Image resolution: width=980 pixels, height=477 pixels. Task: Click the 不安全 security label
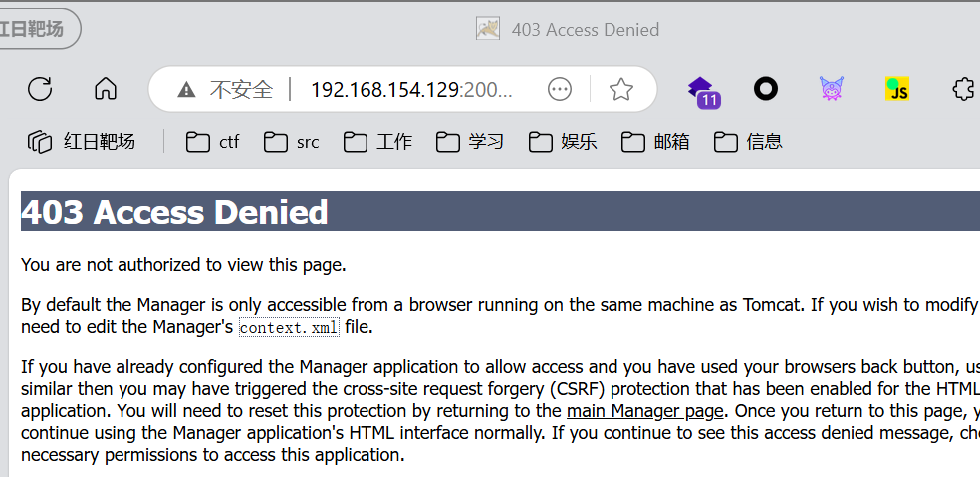click(241, 90)
